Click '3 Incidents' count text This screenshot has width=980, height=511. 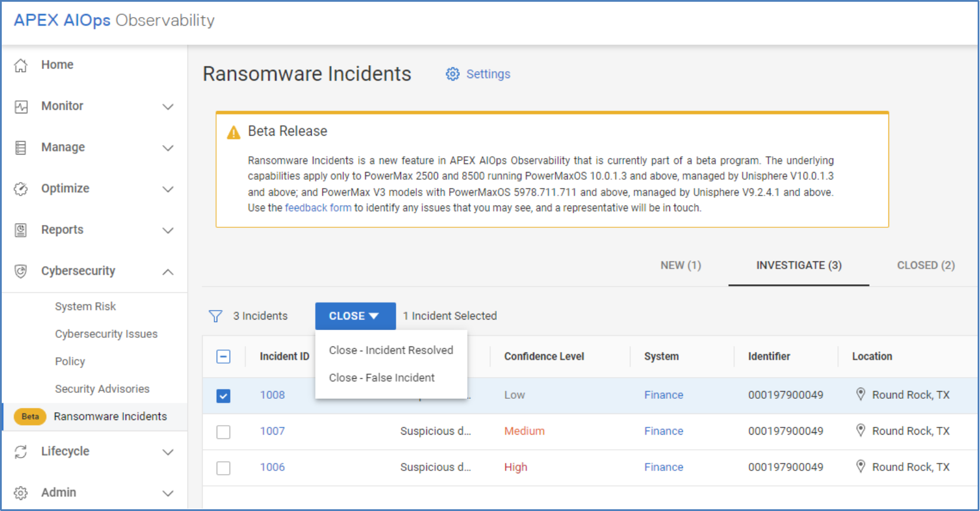coord(260,316)
